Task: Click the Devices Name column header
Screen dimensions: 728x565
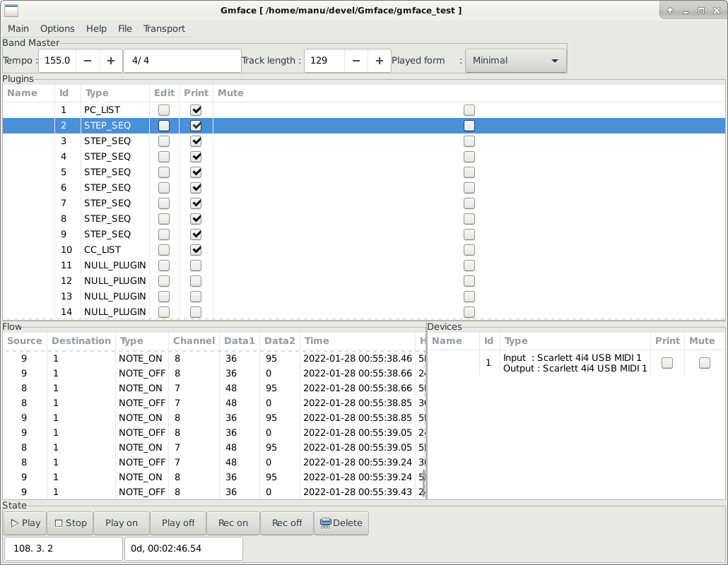Action: coord(453,341)
